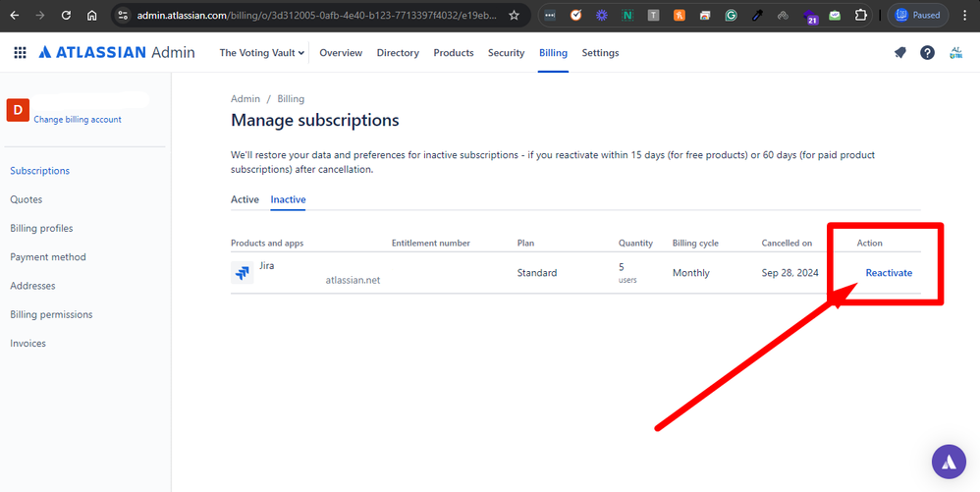Go to the Overview tab
This screenshot has height=492, width=980.
pos(341,52)
